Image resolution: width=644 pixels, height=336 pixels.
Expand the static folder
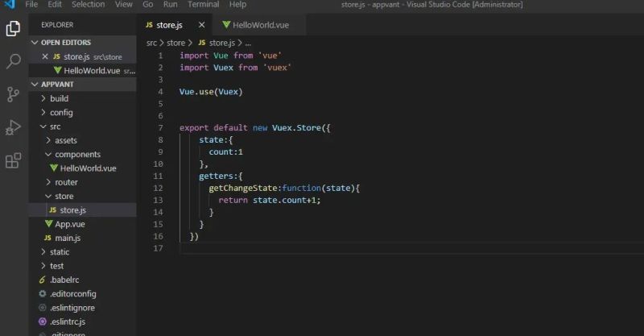[82, 251]
